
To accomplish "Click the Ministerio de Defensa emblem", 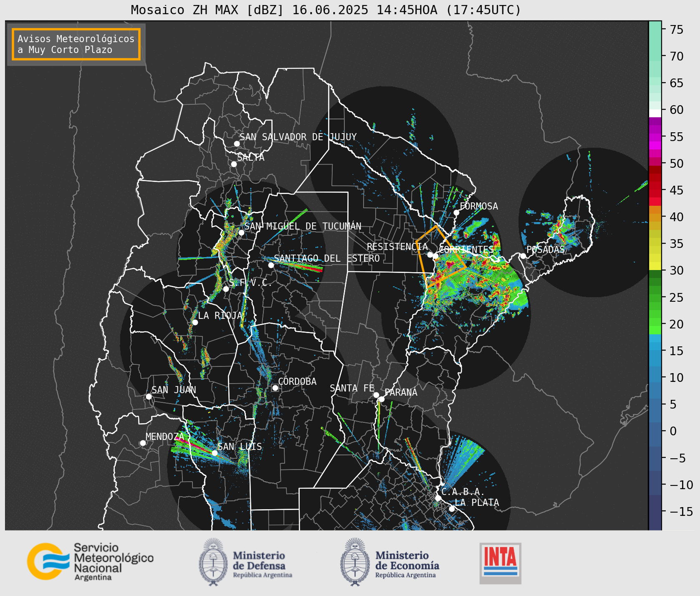I will tap(213, 562).
